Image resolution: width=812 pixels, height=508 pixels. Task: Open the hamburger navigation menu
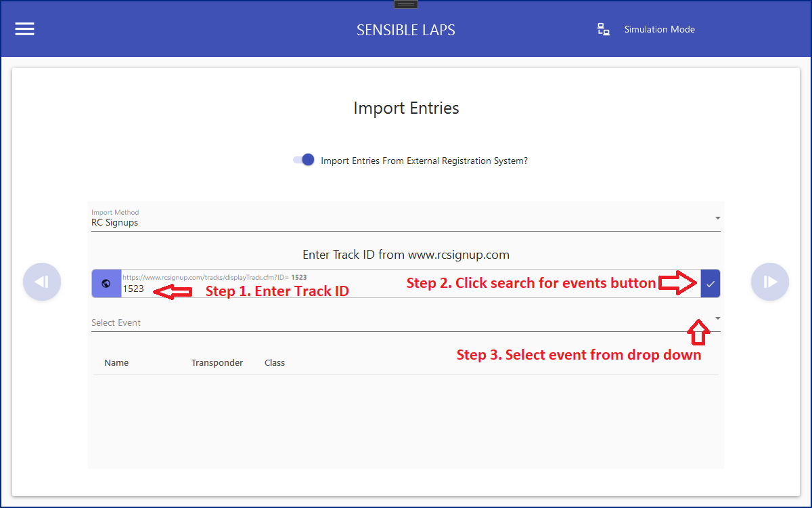click(x=25, y=29)
